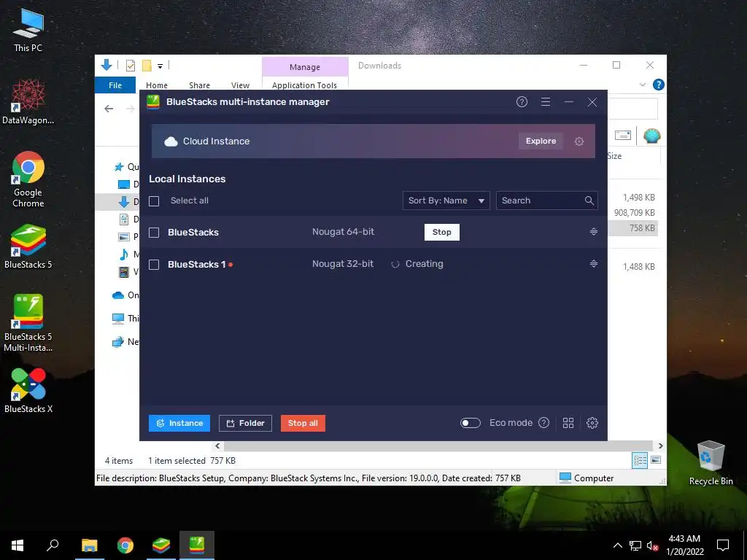747x560 pixels.
Task: Click Explorer back arrow
Action: click(x=109, y=109)
